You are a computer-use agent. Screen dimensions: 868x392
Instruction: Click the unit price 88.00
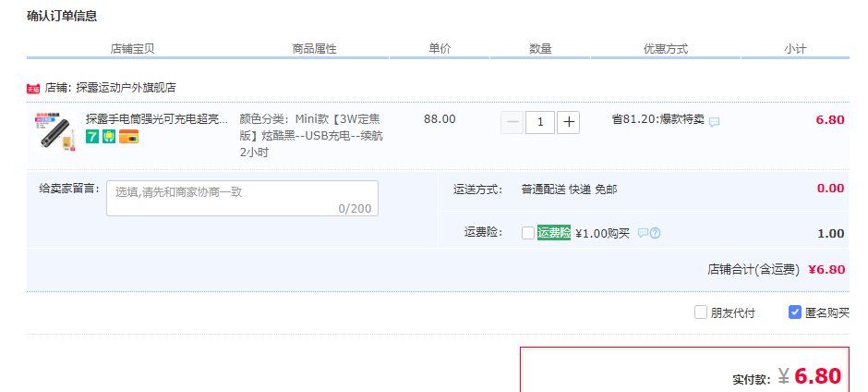(440, 119)
